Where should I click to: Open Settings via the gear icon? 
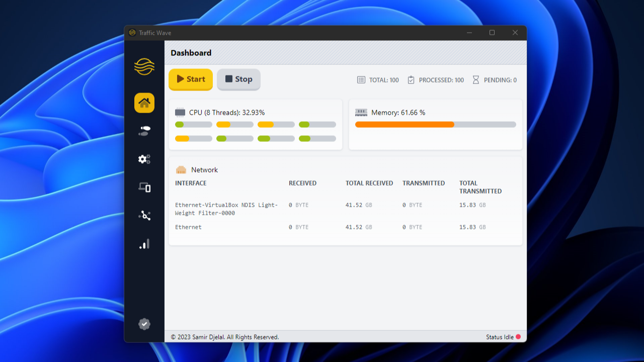(144, 159)
